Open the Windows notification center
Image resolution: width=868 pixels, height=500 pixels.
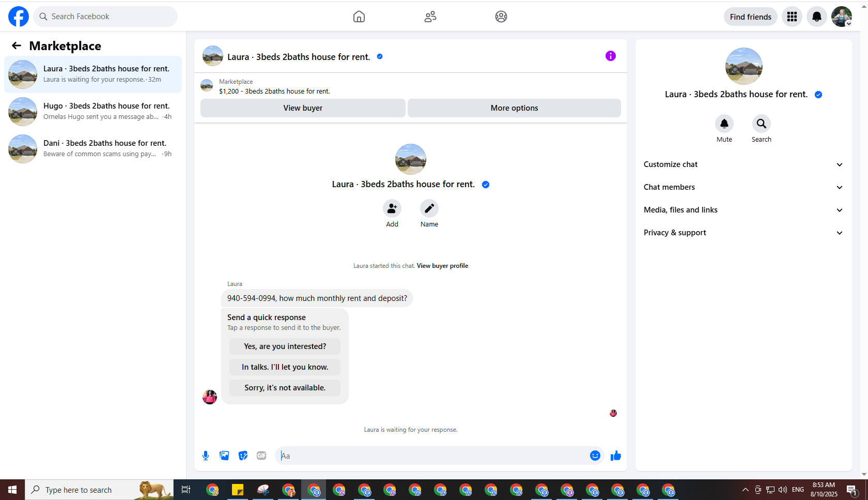pyautogui.click(x=853, y=490)
